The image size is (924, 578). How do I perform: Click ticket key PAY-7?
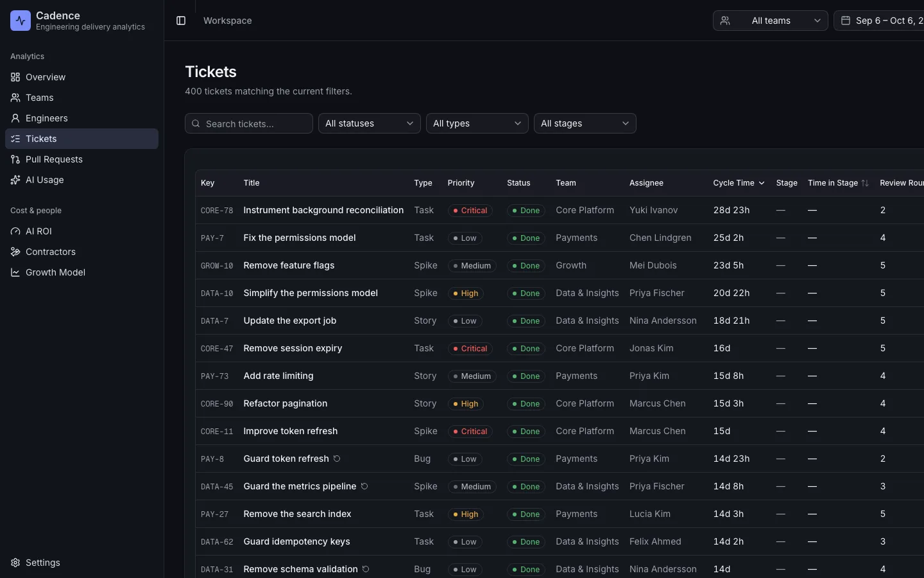[x=212, y=238]
